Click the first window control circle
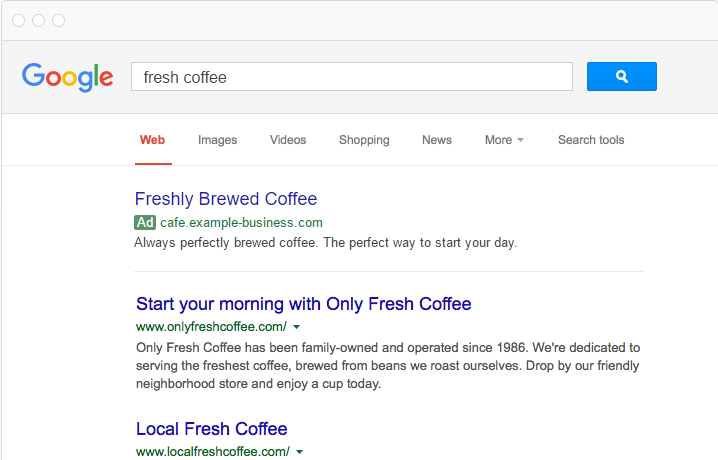 (x=18, y=21)
